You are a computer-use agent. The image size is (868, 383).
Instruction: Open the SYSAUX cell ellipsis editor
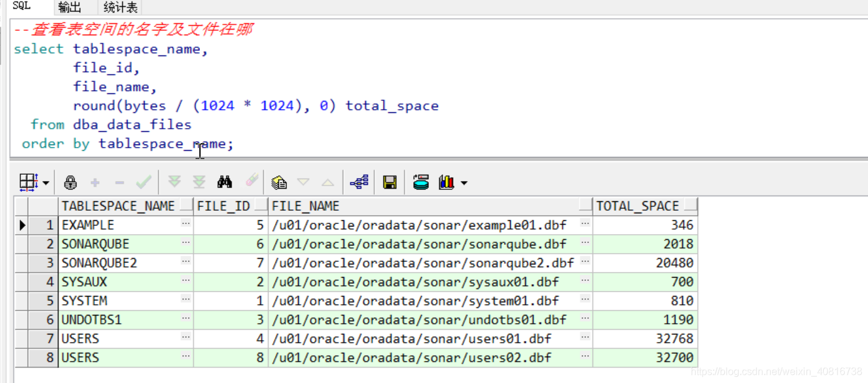pos(185,281)
